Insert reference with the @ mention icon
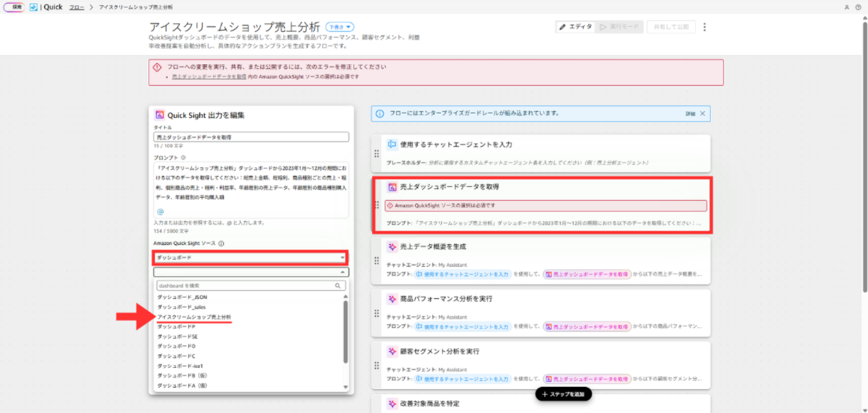Screen dimensions: 868x413 pos(161,212)
